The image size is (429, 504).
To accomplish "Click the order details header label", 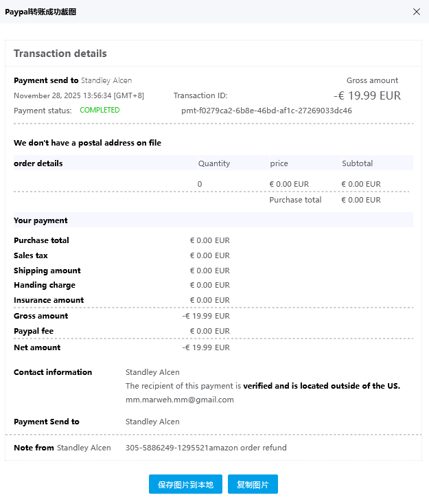I will tap(38, 163).
